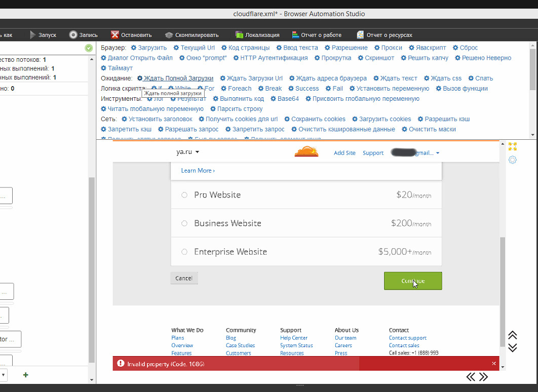The width and height of the screenshot is (538, 392).
Task: Click the Запуск play icon
Action: click(33, 35)
